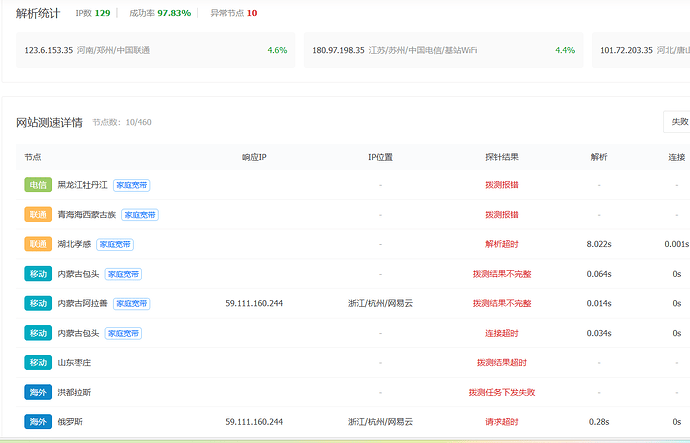This screenshot has height=443, width=690.
Task: Click resolve time 0.034s
Action: [599, 333]
